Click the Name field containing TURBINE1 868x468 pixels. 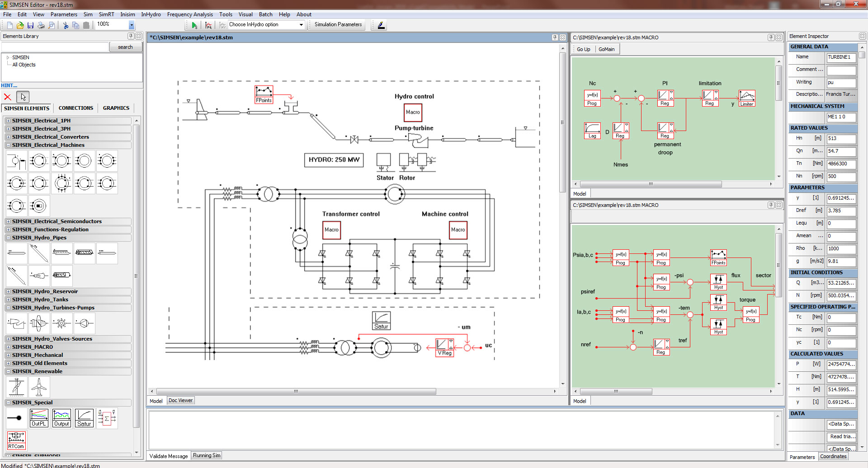coord(841,57)
